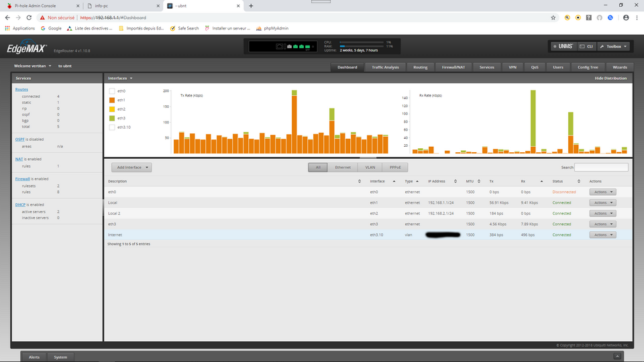
Task: Toggle eth0 in the graph legend
Action: pyautogui.click(x=112, y=91)
